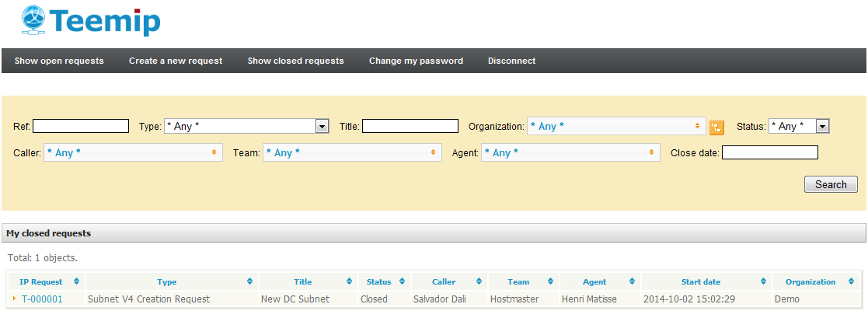Sort table by Start date column arrows
This screenshot has width=868, height=311.
(764, 281)
